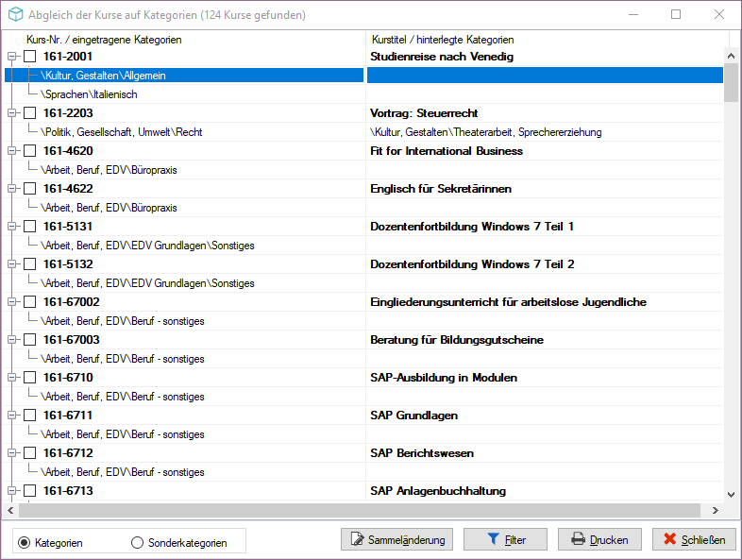
Task: Click the title 'Fit for International Business'
Action: (447, 151)
